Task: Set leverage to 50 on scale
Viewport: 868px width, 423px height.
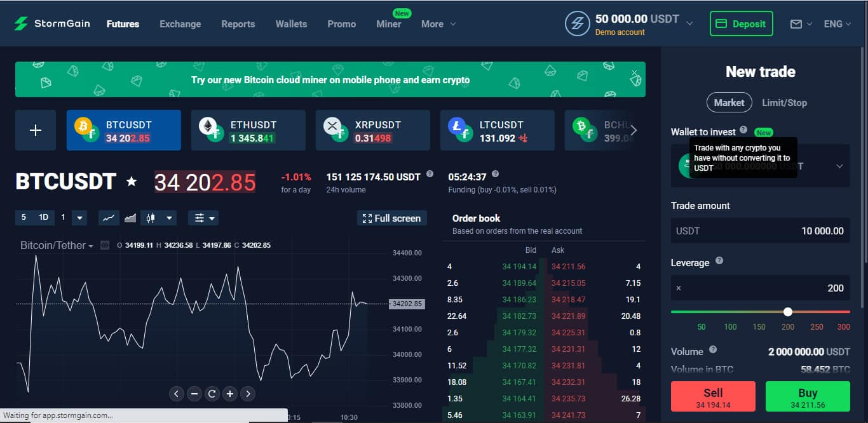Action: (702, 327)
